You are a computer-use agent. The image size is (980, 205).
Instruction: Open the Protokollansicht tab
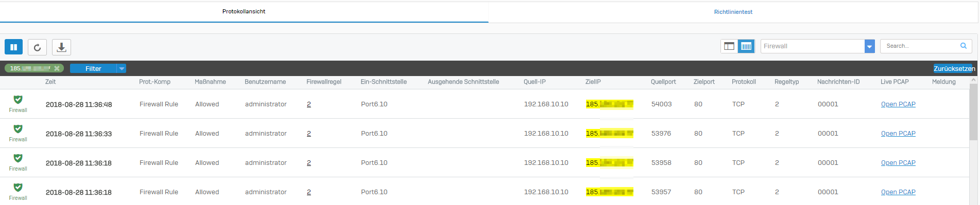(x=244, y=11)
